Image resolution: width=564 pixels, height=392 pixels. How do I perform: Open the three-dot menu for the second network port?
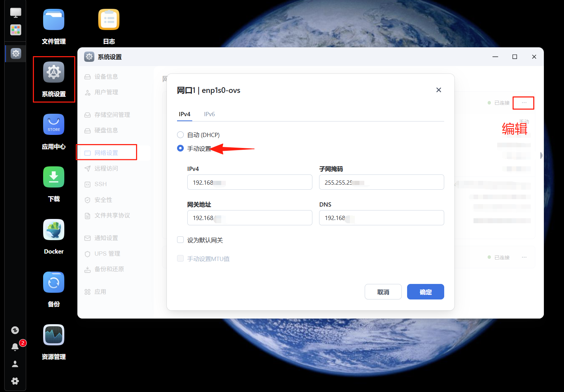(524, 257)
